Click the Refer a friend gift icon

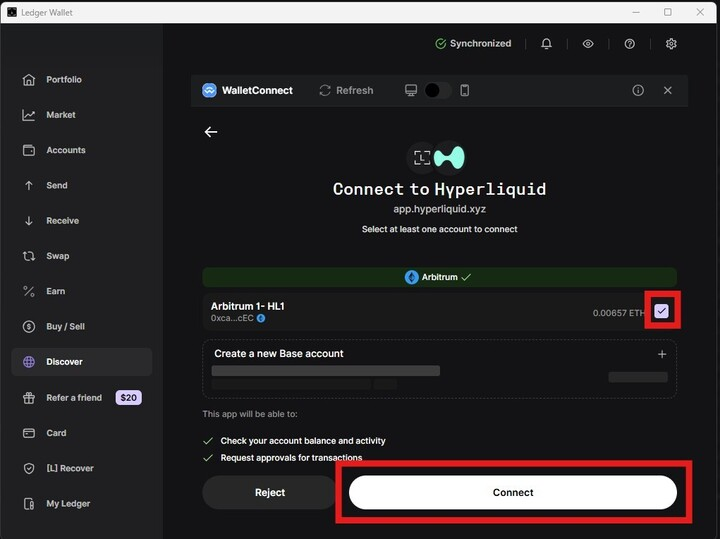point(29,398)
